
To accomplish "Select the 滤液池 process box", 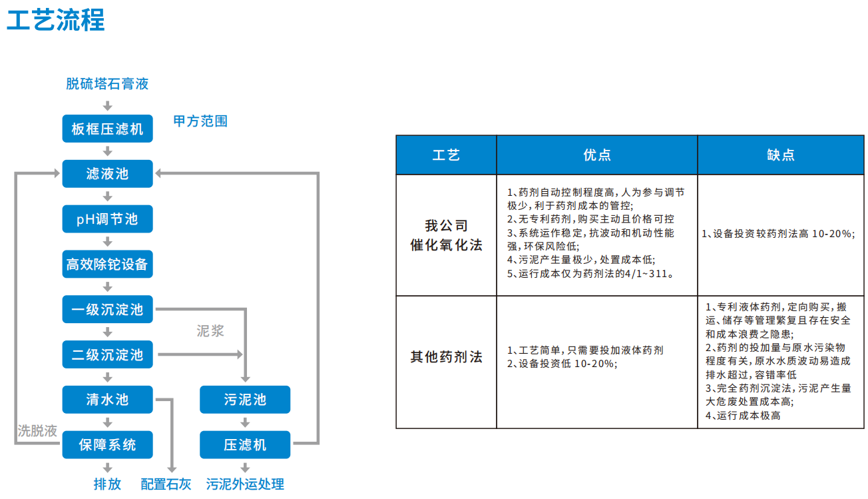I will 107,174.
